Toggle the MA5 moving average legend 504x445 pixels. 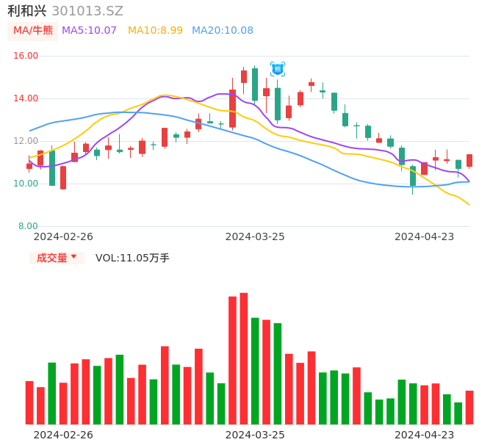(89, 31)
